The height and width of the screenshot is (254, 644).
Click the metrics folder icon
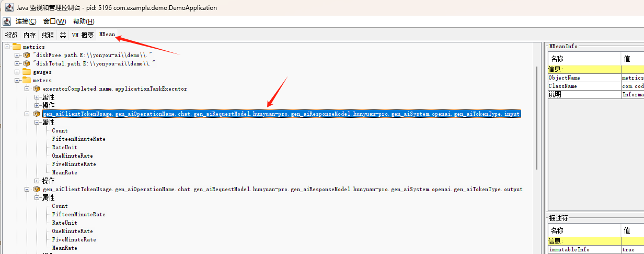coord(17,47)
